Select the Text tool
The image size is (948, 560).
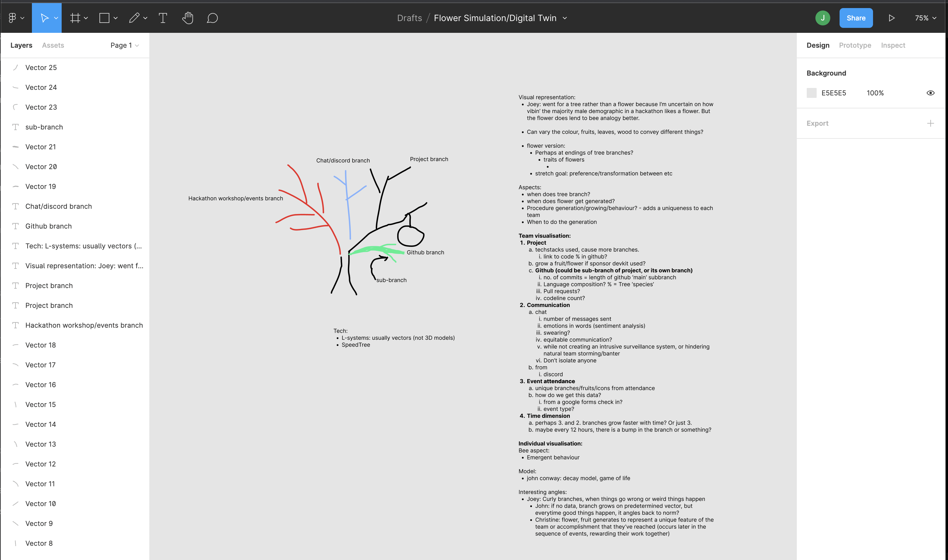click(163, 18)
